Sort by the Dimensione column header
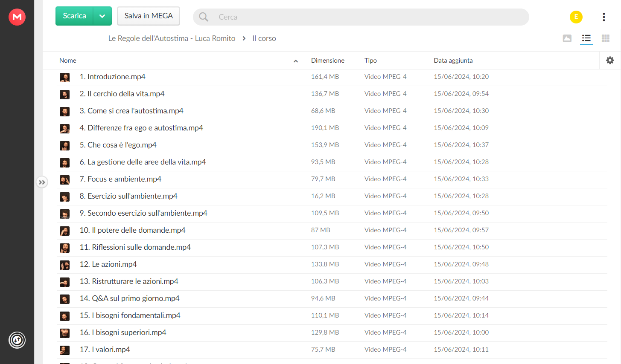Screen dimensions: 621x364 coord(328,61)
